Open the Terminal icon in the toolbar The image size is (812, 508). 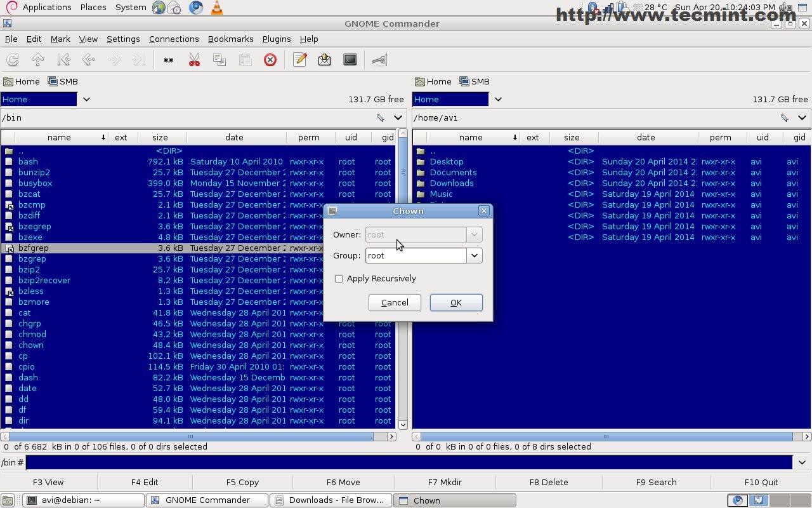pyautogui.click(x=350, y=60)
